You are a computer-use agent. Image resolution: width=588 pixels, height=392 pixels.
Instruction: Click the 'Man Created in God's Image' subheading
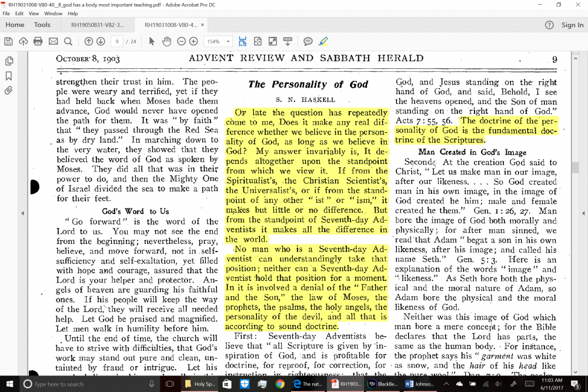click(472, 152)
